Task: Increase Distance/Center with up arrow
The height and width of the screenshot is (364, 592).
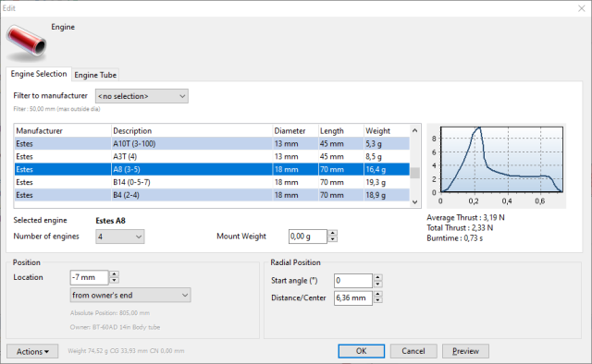Action: click(378, 294)
